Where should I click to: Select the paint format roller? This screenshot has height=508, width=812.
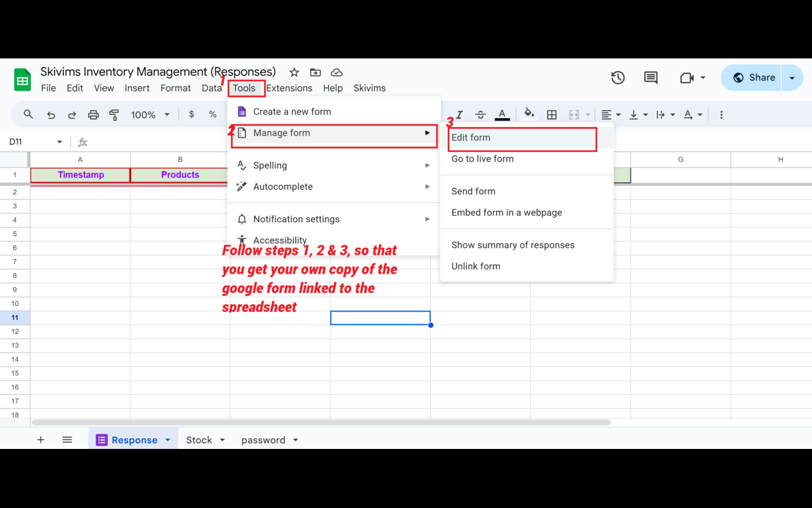pos(114,115)
